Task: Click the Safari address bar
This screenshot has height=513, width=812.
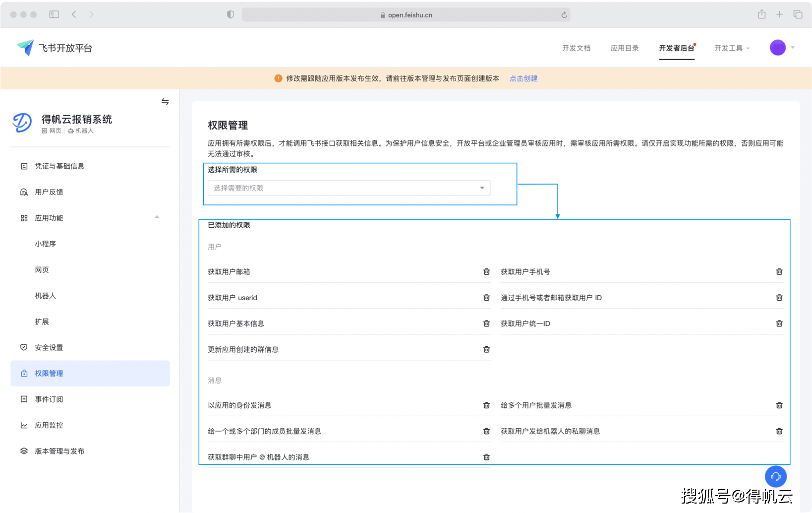Action: (x=406, y=15)
